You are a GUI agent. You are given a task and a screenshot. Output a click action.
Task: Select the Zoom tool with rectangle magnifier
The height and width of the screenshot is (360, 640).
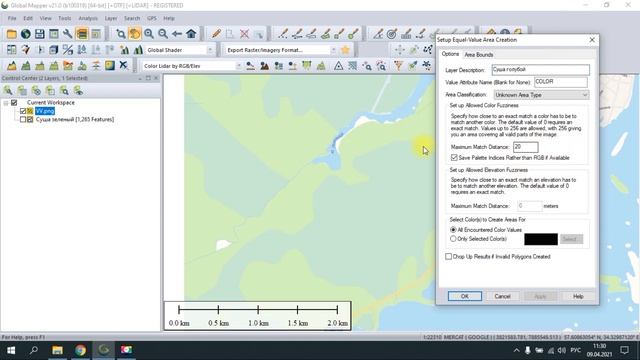pyautogui.click(x=120, y=34)
